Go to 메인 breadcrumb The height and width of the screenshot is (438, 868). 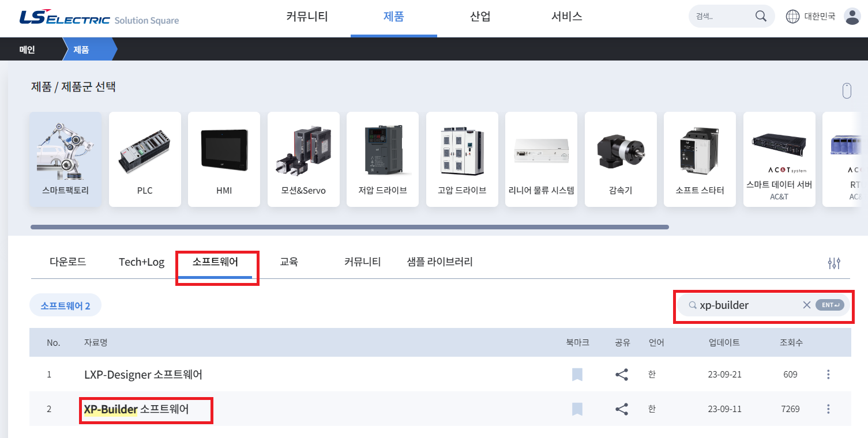click(x=27, y=50)
